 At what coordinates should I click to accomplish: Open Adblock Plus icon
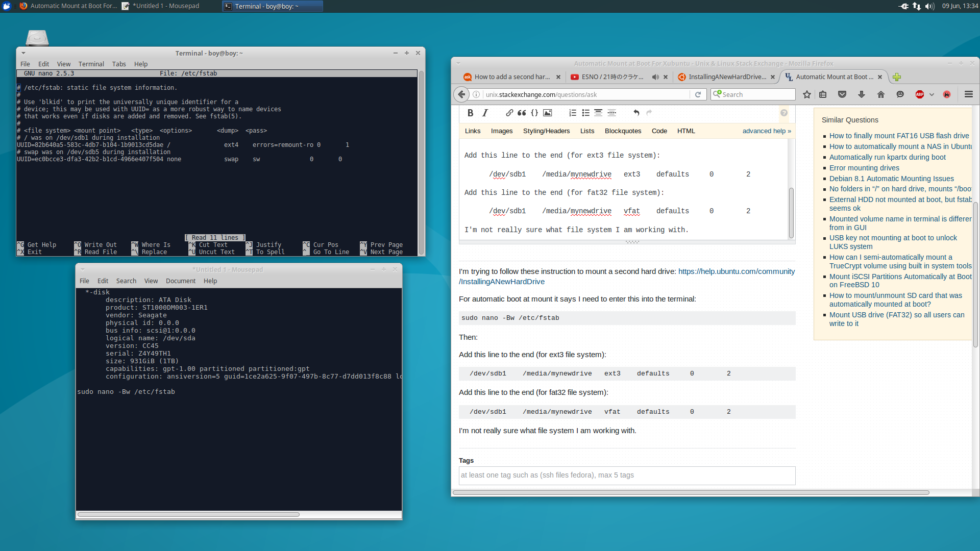pos(920,94)
